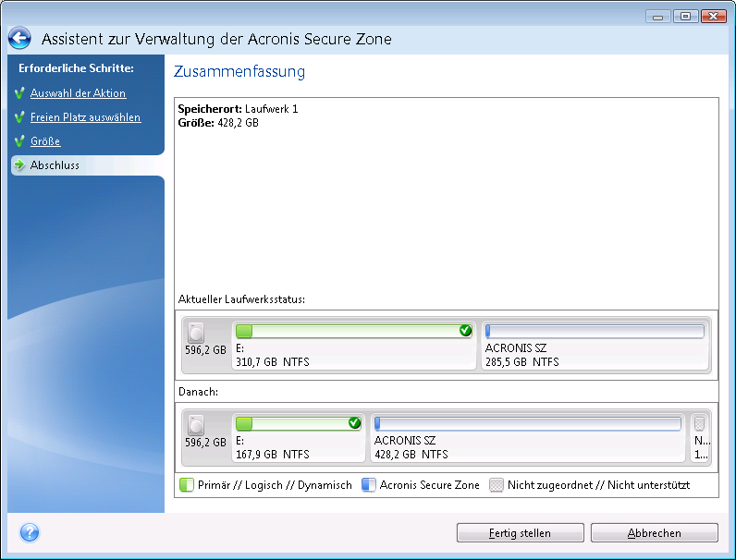Click green checkmark on the 310,7 GB E: partition
Image resolution: width=736 pixels, height=560 pixels.
click(465, 331)
